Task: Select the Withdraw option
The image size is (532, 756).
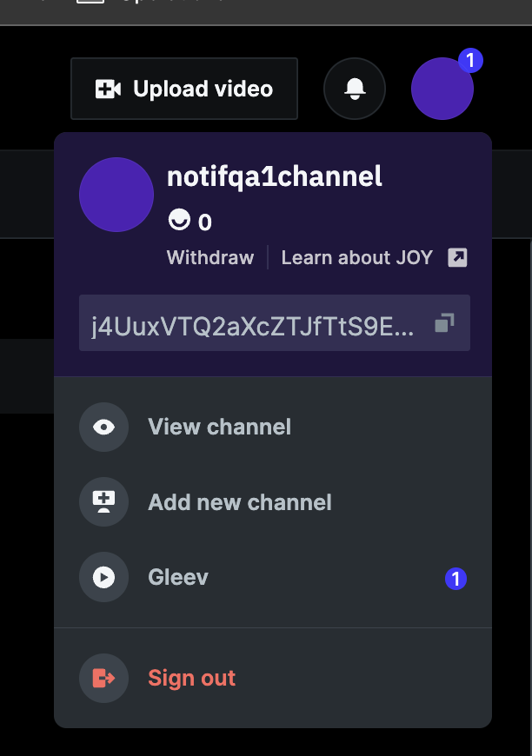Action: (209, 257)
